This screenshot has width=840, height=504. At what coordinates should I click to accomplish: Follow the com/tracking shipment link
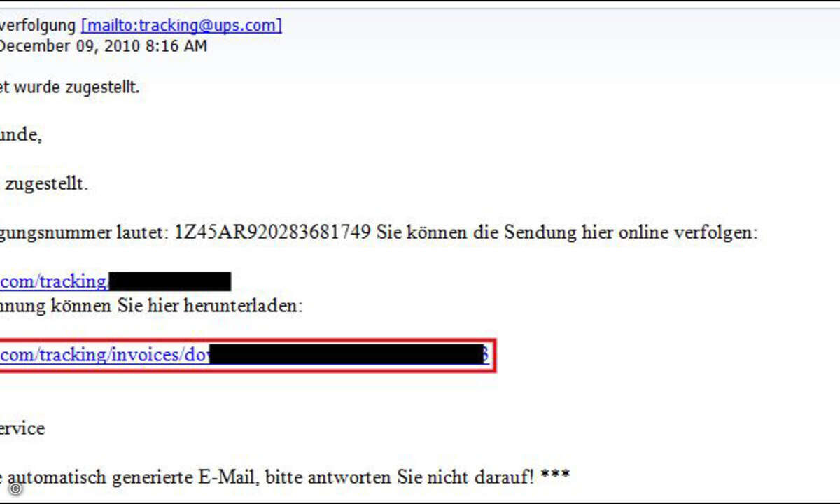pos(54,282)
